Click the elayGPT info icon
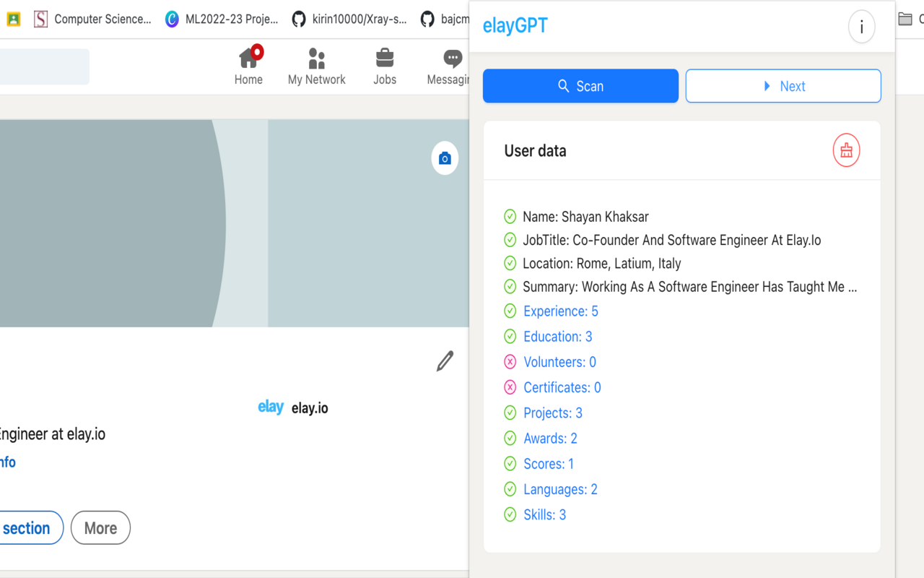Viewport: 924px width, 578px height. pos(861,27)
